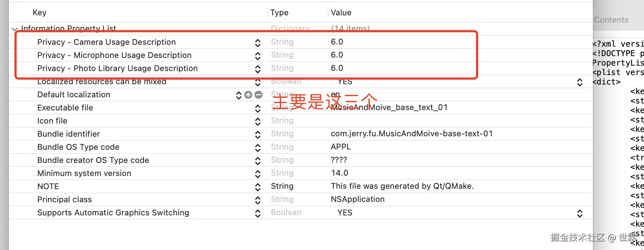
Task: Open key stepper for Privacy - Camera Usage Description
Action: tap(258, 43)
